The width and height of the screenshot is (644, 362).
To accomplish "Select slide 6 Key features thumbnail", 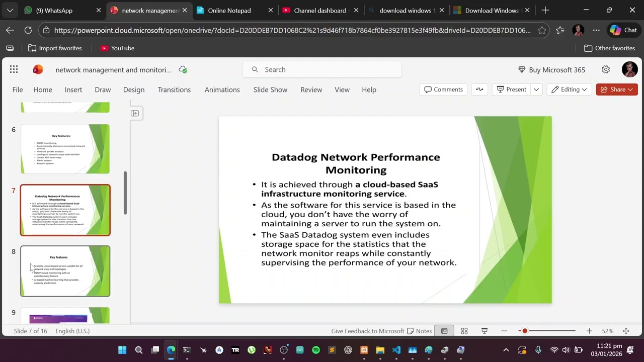I will [65, 149].
